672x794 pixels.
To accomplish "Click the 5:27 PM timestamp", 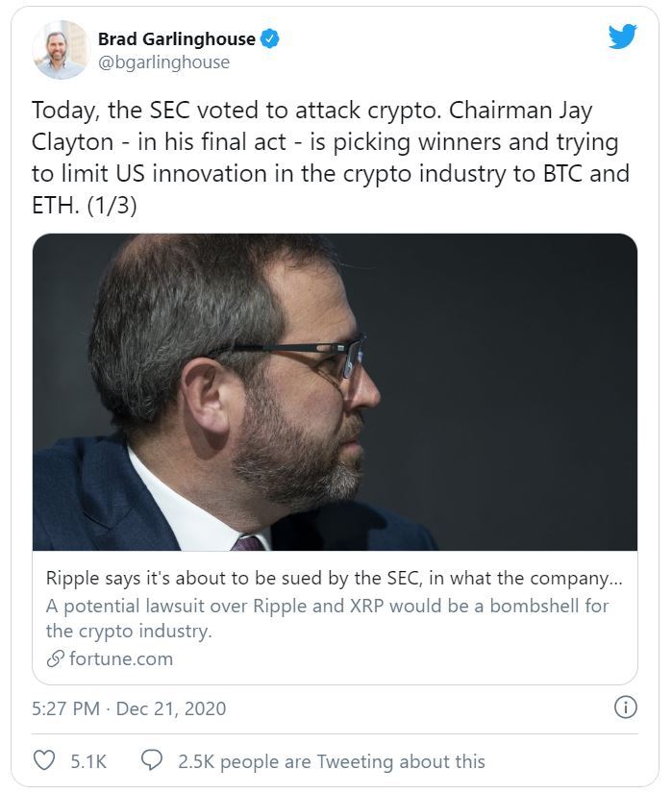I will click(64, 709).
